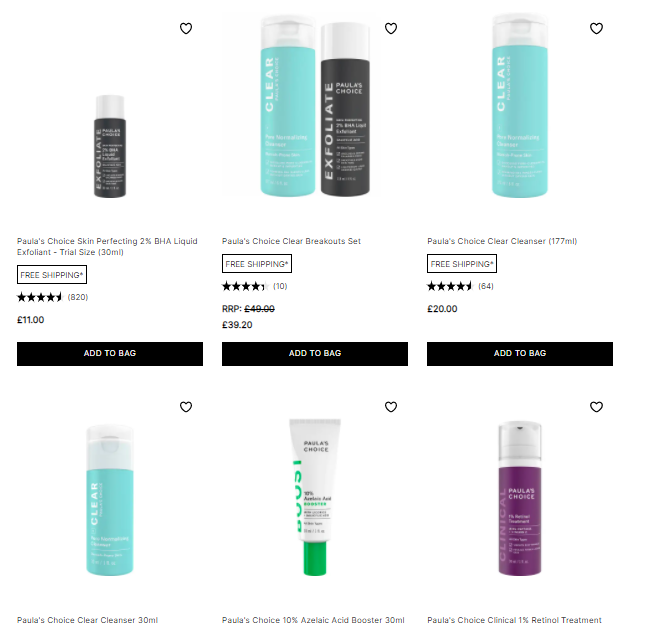View the Clear Breakouts Set two-bottle image
Image resolution: width=653 pixels, height=625 pixels.
click(315, 106)
